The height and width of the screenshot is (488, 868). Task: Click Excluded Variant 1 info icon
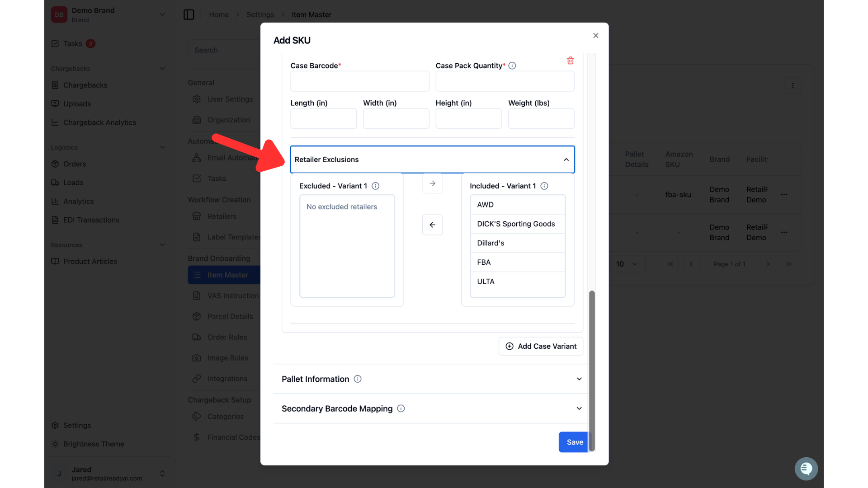tap(375, 186)
